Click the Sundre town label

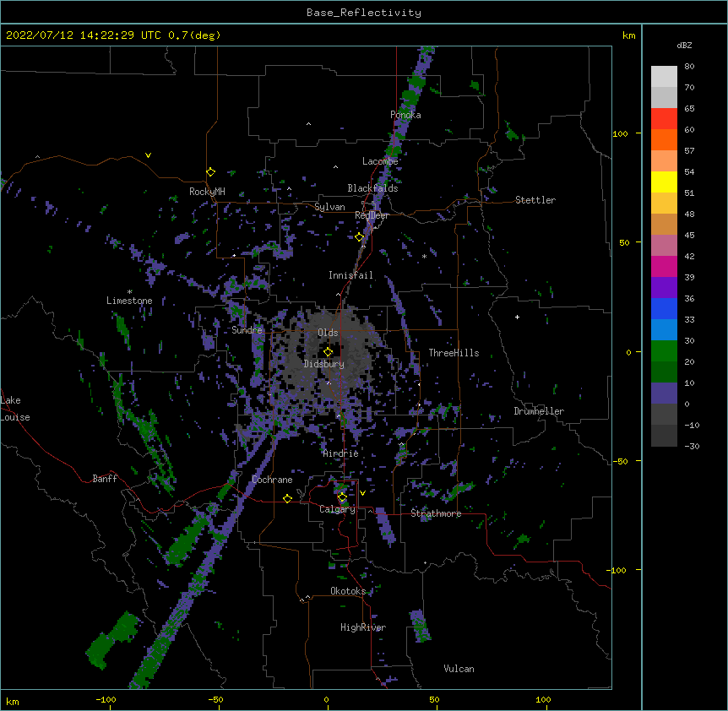(x=247, y=330)
